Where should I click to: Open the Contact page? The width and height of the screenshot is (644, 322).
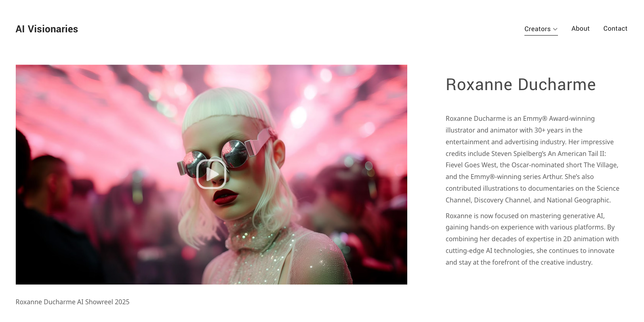(615, 29)
